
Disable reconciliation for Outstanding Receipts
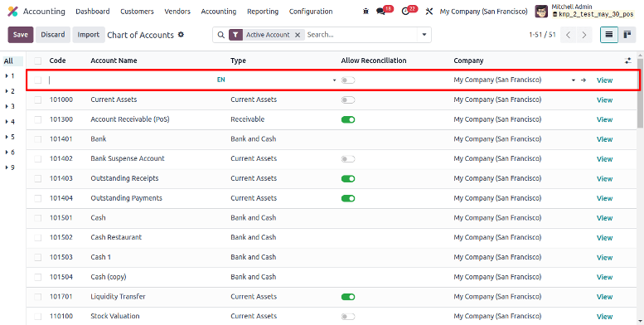[x=348, y=179]
